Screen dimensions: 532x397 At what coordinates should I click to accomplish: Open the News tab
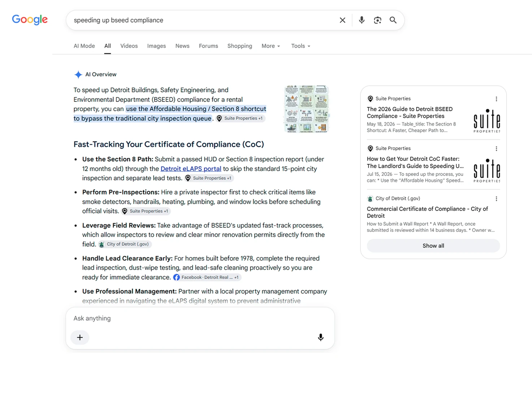tap(182, 46)
